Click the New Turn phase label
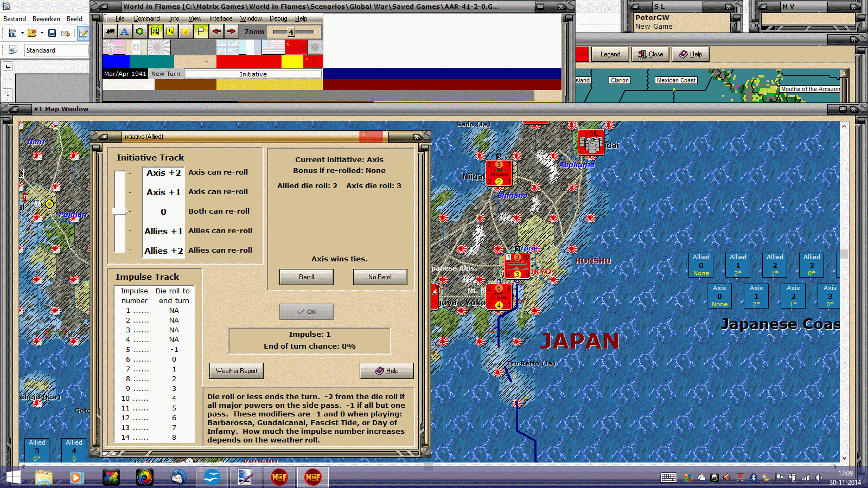This screenshot has width=868, height=488. tap(165, 74)
